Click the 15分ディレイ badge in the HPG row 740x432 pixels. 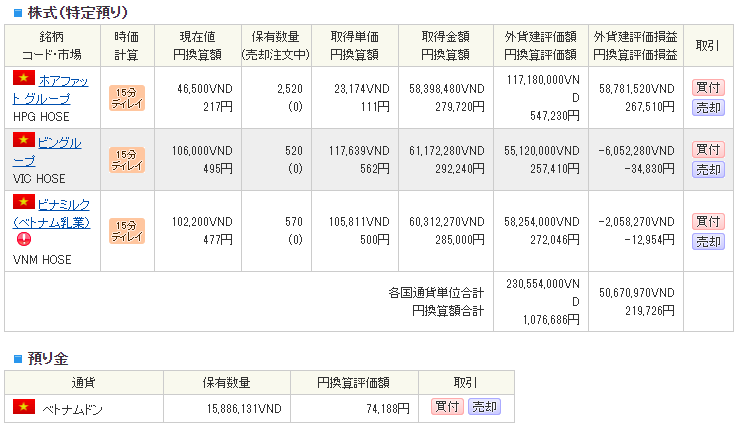[x=126, y=98]
